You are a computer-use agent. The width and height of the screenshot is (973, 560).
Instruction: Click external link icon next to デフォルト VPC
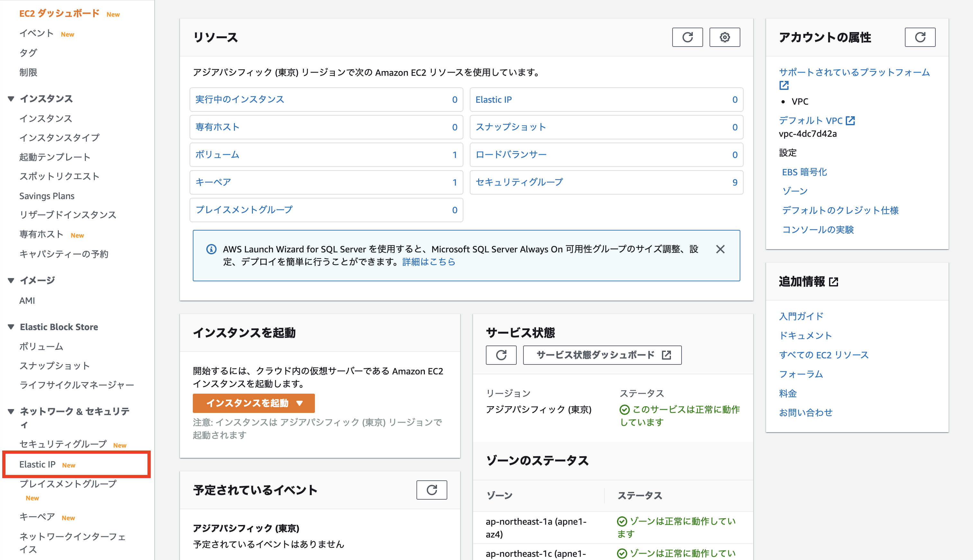pos(850,121)
